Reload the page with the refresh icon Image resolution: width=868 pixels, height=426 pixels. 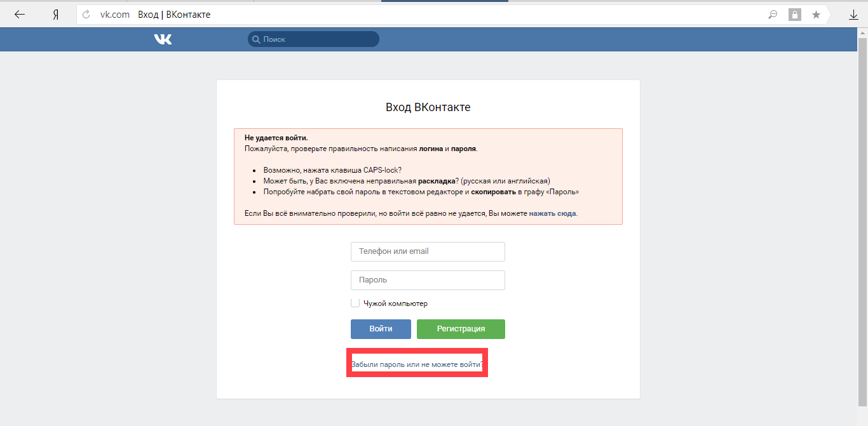pos(86,15)
